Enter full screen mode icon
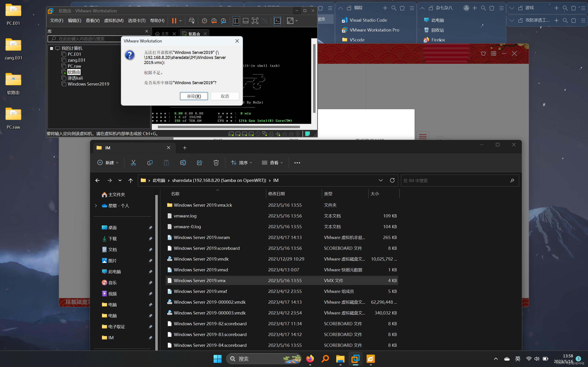This screenshot has width=588, height=367. click(x=255, y=21)
